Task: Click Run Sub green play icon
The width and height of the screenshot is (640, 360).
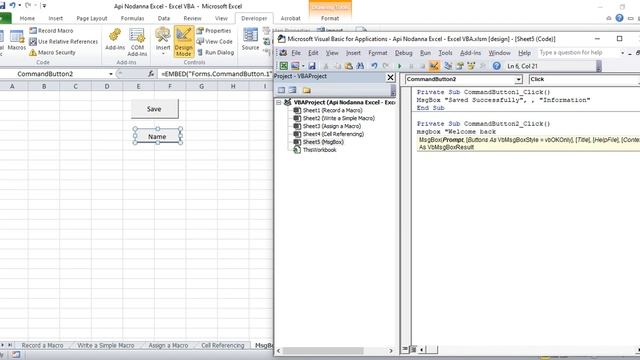Action: click(400, 66)
